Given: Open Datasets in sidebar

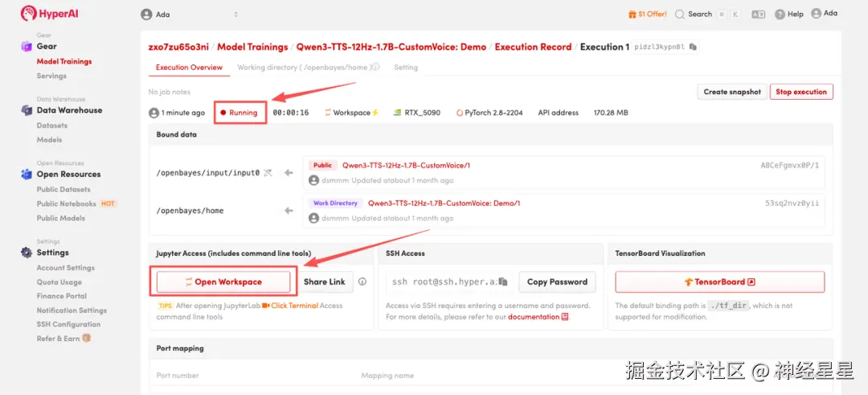Looking at the screenshot, I should tap(52, 125).
